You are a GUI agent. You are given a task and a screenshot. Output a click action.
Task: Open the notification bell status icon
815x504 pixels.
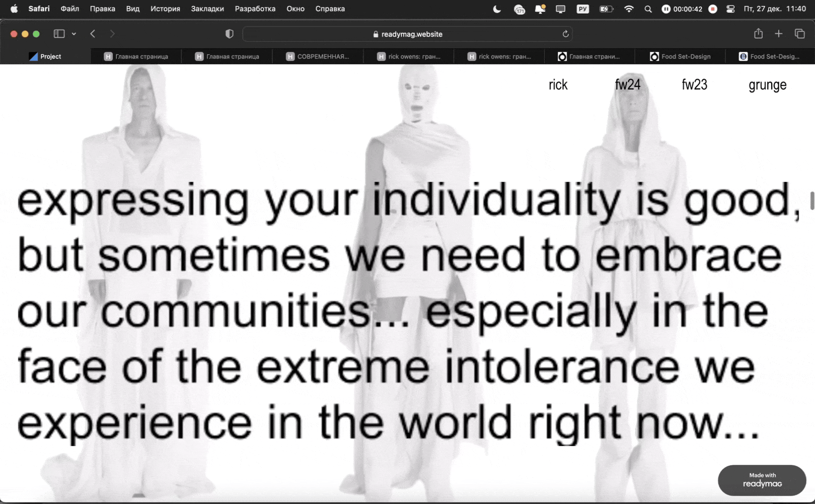click(540, 9)
